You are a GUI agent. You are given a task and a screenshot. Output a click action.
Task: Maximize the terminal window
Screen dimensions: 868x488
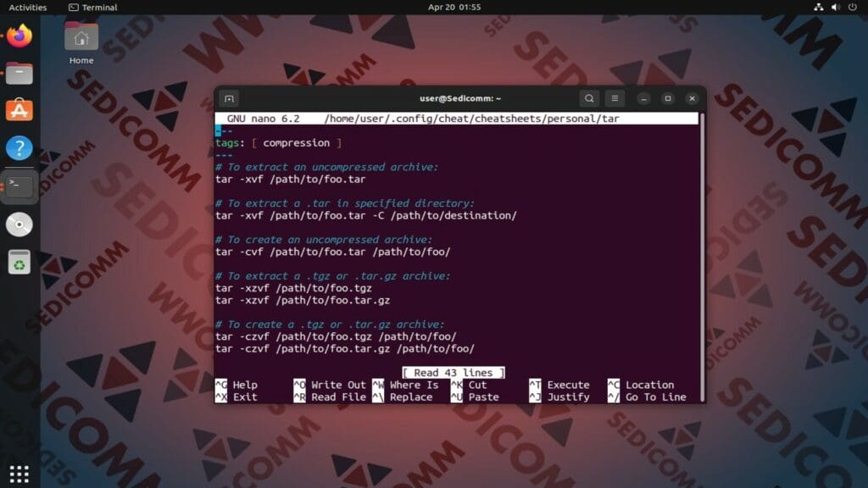point(668,98)
